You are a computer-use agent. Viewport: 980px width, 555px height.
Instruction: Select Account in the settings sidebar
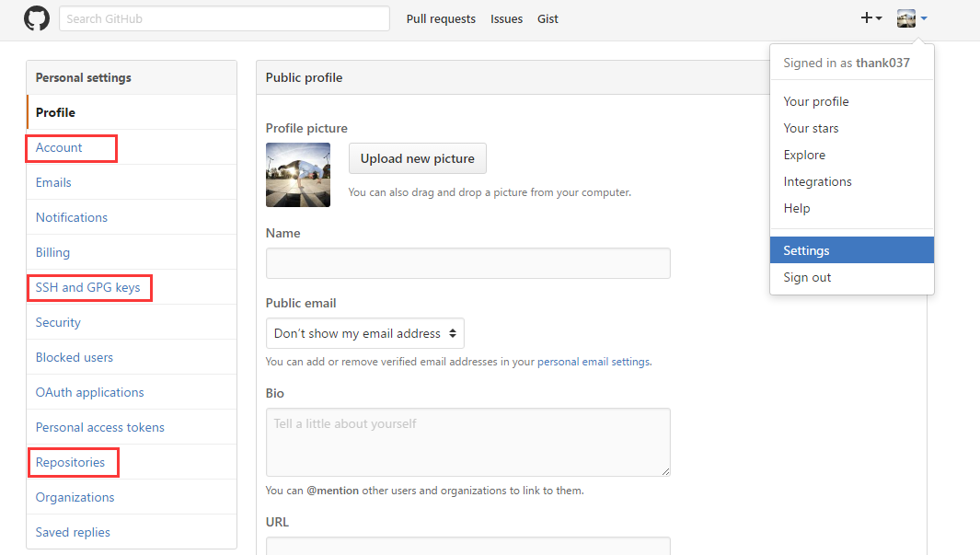pyautogui.click(x=60, y=146)
